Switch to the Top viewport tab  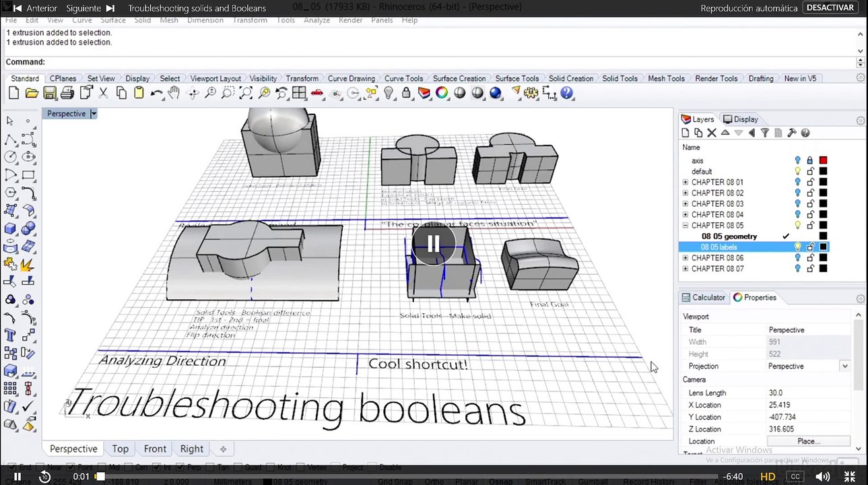coord(121,449)
